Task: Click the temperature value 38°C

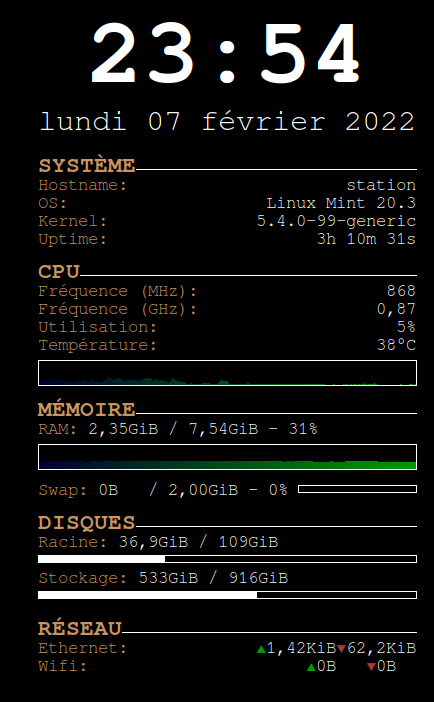Action: [x=396, y=345]
